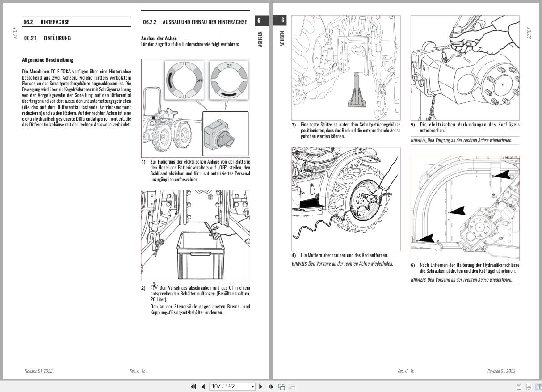
Task: Click the battery switch illustration on left page
Action: click(x=196, y=108)
